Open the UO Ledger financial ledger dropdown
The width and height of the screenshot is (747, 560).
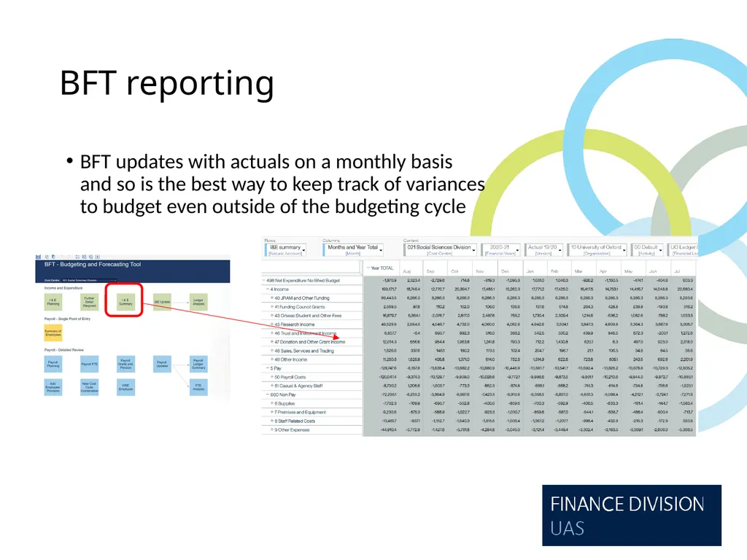(683, 249)
